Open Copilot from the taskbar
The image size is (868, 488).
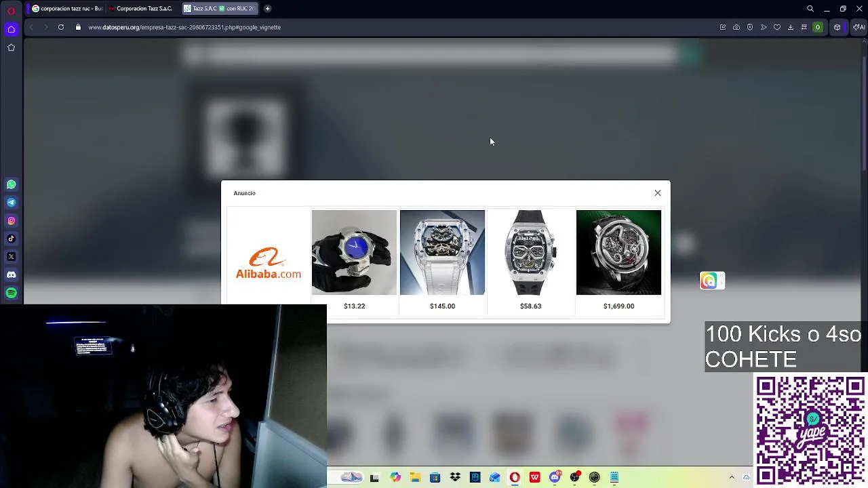(395, 477)
